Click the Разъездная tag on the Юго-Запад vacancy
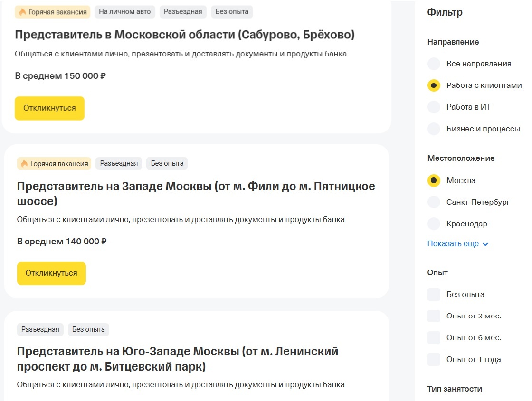The image size is (532, 401). (x=40, y=329)
